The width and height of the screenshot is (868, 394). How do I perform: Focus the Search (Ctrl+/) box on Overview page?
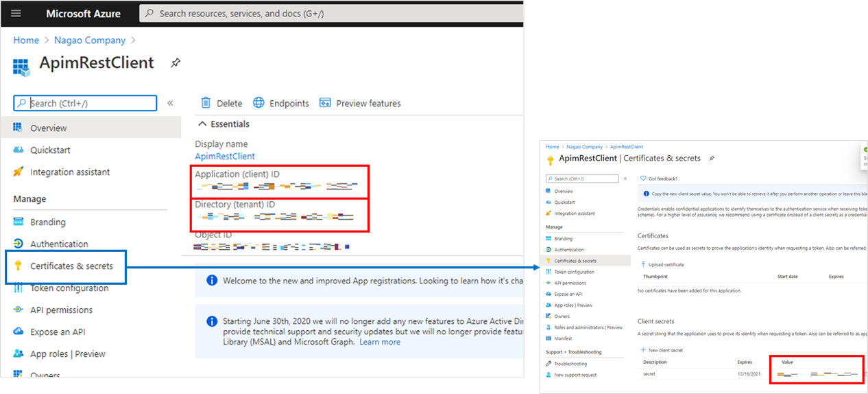(x=85, y=104)
